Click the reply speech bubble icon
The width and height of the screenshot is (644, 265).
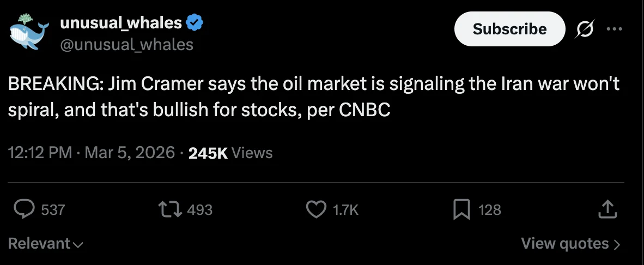point(24,209)
